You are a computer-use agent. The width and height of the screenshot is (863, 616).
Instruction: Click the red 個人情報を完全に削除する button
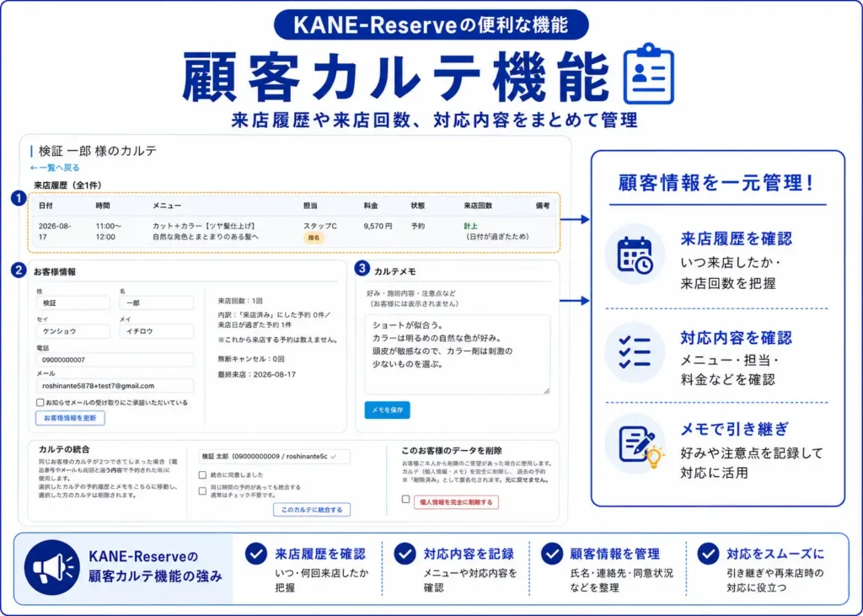(456, 502)
